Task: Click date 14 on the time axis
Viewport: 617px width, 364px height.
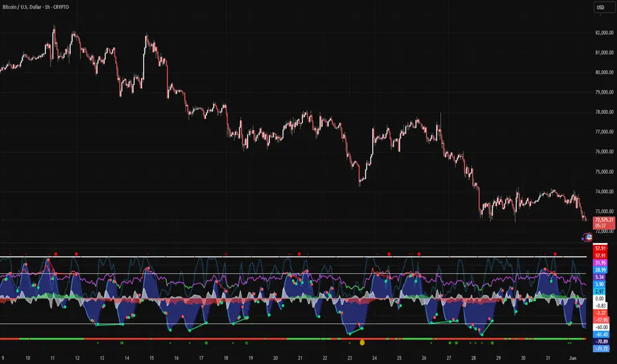Action: pos(126,358)
